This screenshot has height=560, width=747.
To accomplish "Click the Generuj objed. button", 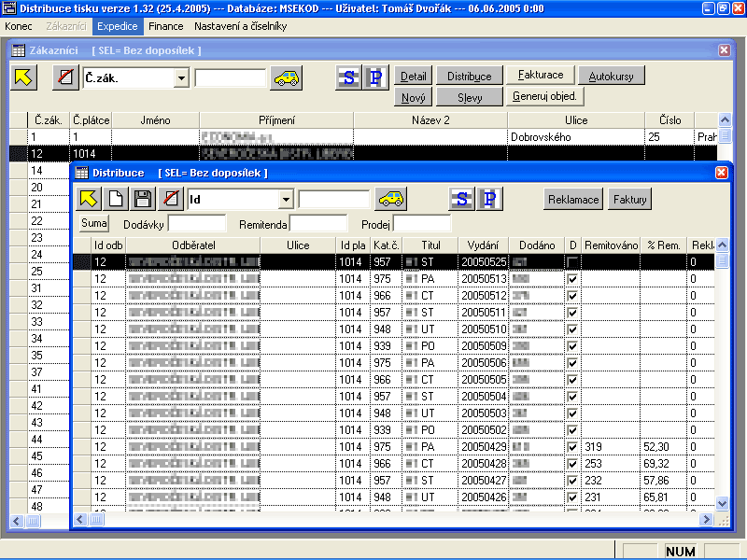I will click(546, 95).
